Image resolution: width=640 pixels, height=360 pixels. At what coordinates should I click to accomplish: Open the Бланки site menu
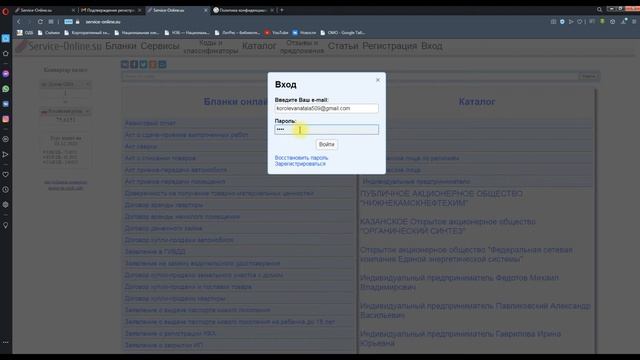click(x=121, y=46)
